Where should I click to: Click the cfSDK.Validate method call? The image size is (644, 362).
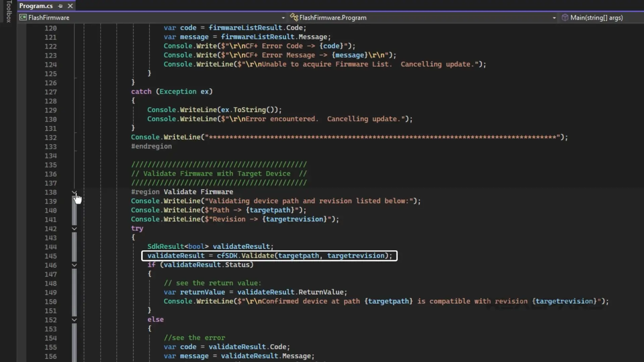304,256
